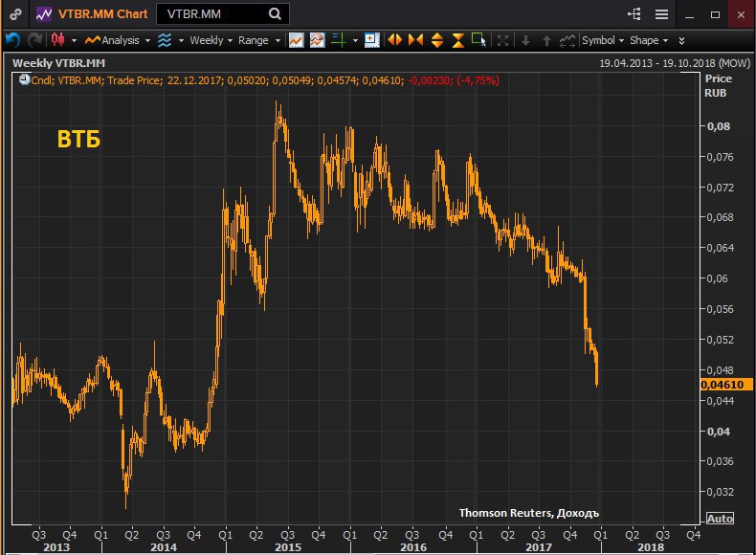Click the link chain icon

(15, 14)
